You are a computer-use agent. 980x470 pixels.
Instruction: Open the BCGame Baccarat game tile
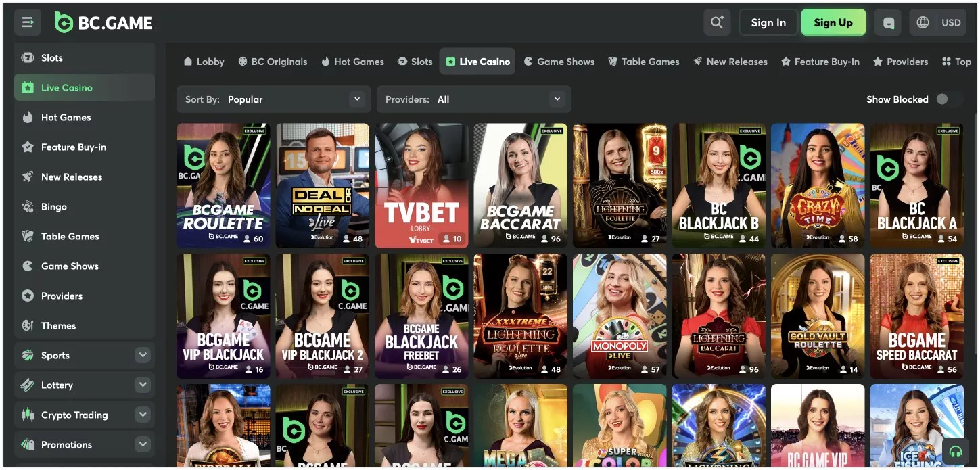click(521, 185)
